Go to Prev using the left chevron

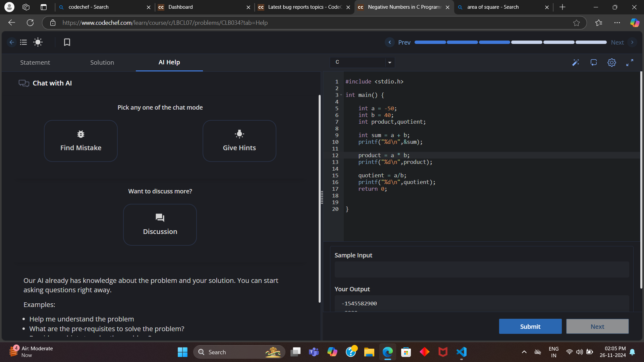pos(389,42)
